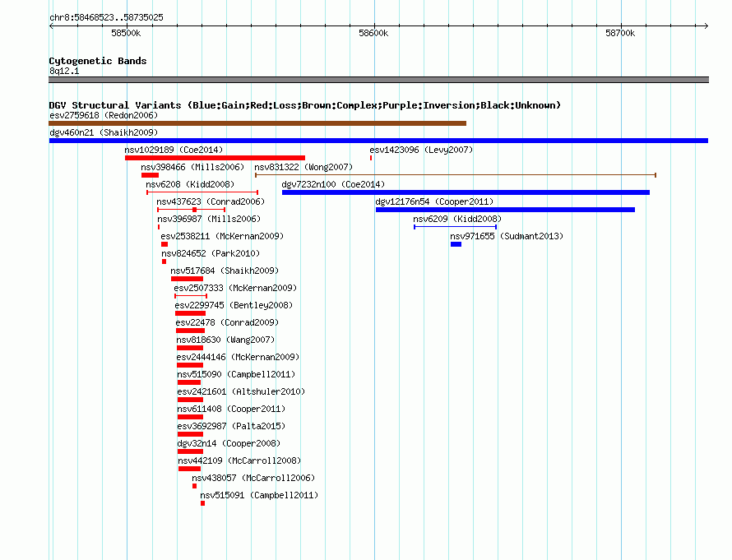Click the nsv437623 red line with center block
732x560 pixels.
[192, 210]
